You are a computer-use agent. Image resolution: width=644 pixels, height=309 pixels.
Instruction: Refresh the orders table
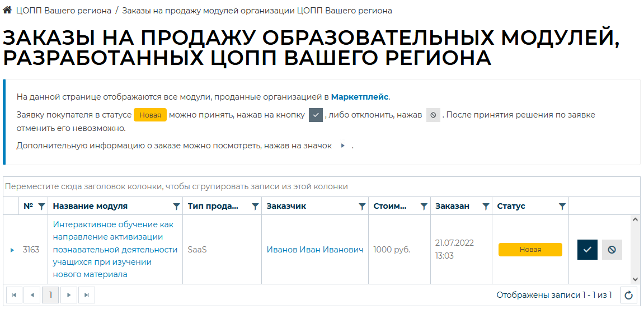pos(629,295)
